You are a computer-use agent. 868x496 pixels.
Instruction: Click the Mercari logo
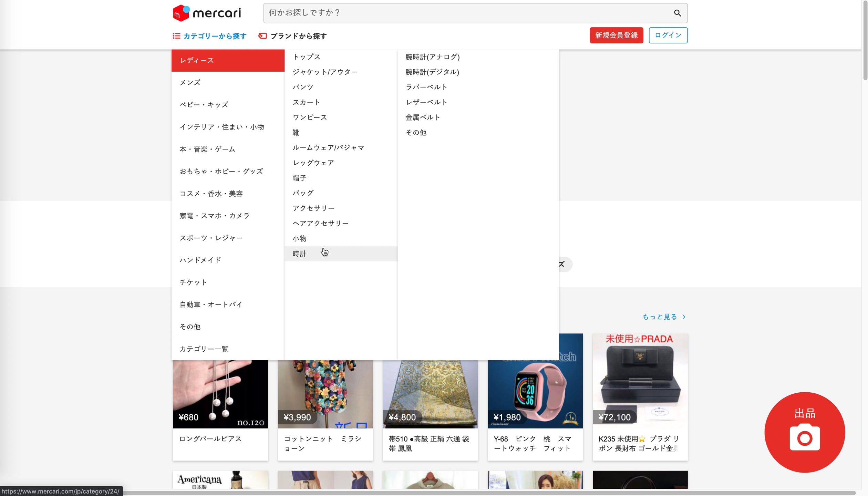pos(207,13)
